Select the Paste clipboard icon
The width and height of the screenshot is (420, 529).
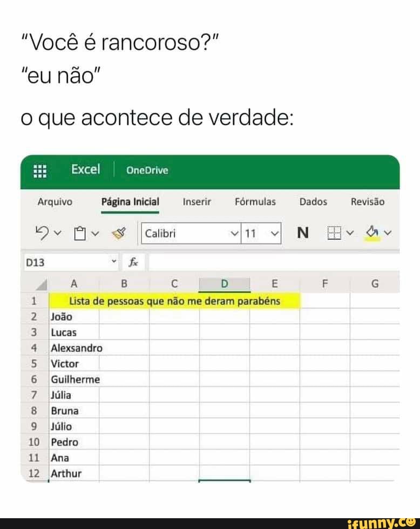point(77,231)
